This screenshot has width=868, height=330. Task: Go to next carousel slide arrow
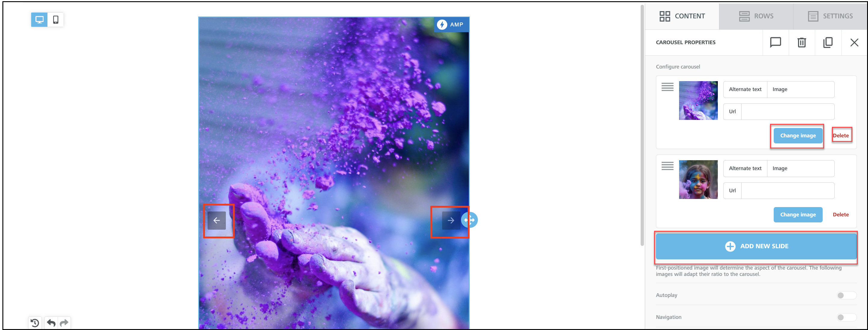tap(451, 220)
